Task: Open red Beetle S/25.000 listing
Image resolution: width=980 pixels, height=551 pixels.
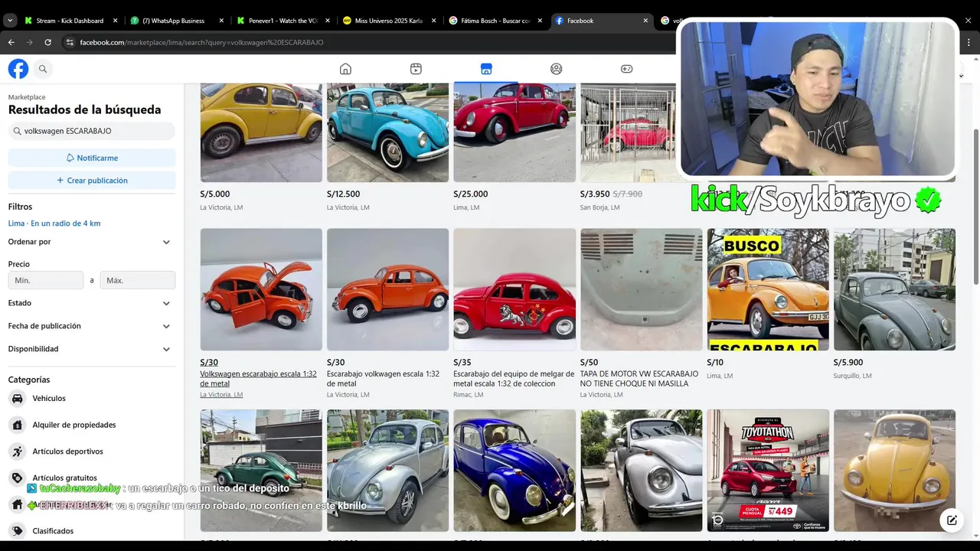Action: (514, 132)
